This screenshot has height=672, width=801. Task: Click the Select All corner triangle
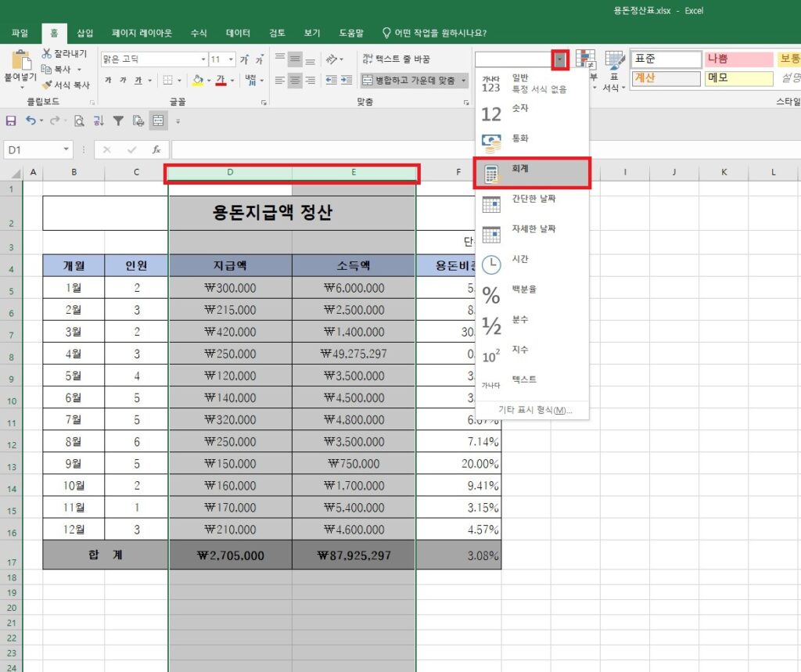pos(16,173)
